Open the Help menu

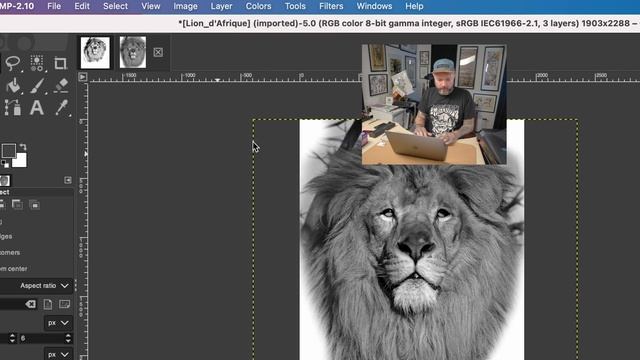(x=414, y=7)
